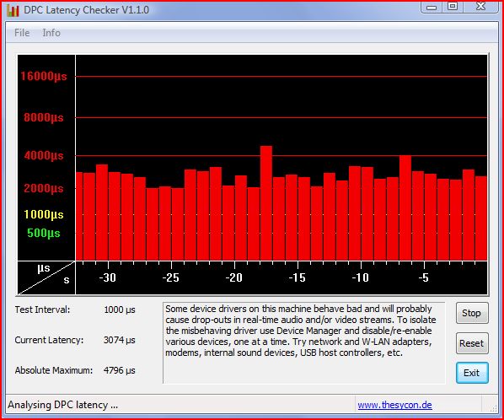Open the www.thesycon.de link
504x420 pixels.
(x=394, y=405)
